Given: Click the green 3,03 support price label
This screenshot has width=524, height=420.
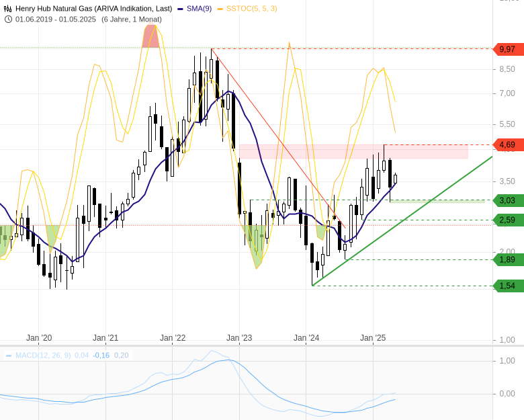Looking at the screenshot, I should click(x=508, y=201).
